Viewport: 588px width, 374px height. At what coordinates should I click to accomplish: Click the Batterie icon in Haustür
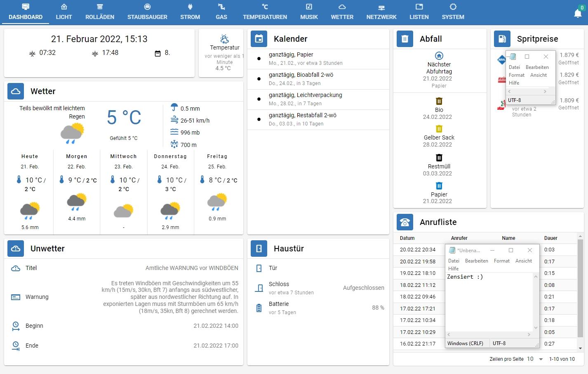[259, 308]
